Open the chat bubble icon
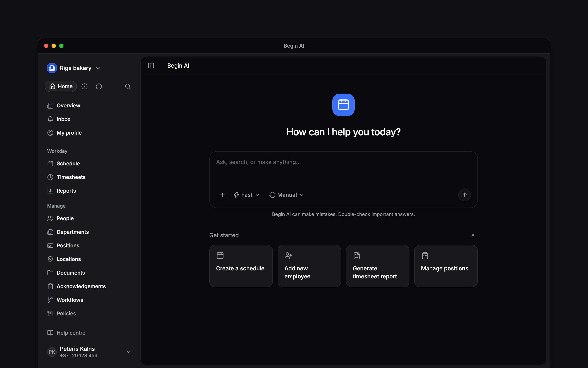Viewport: 588px width, 368px height. pyautogui.click(x=99, y=86)
